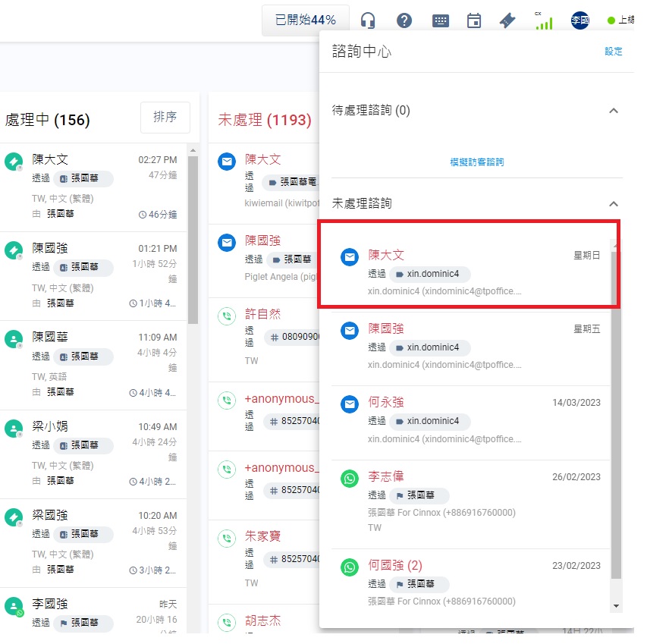Click ticket icon of 陳國強 in 處理中 list
Image resolution: width=647 pixels, height=644 pixels.
point(14,250)
